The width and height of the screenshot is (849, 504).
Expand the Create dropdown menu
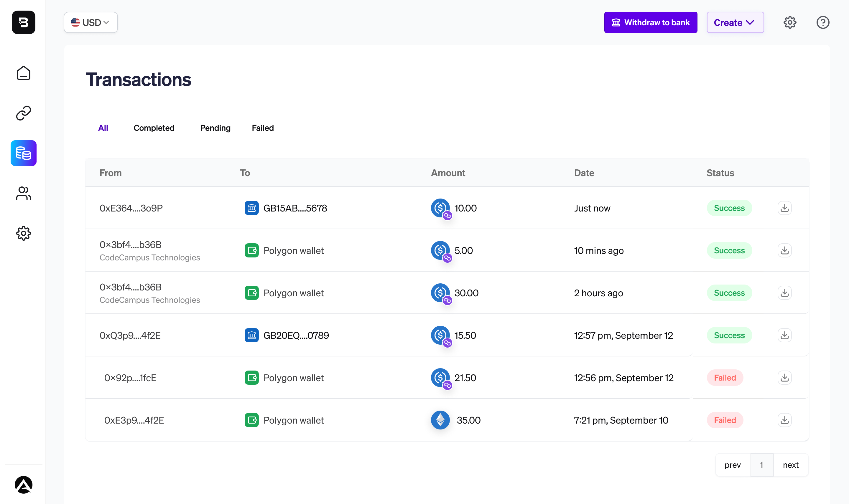(x=735, y=22)
